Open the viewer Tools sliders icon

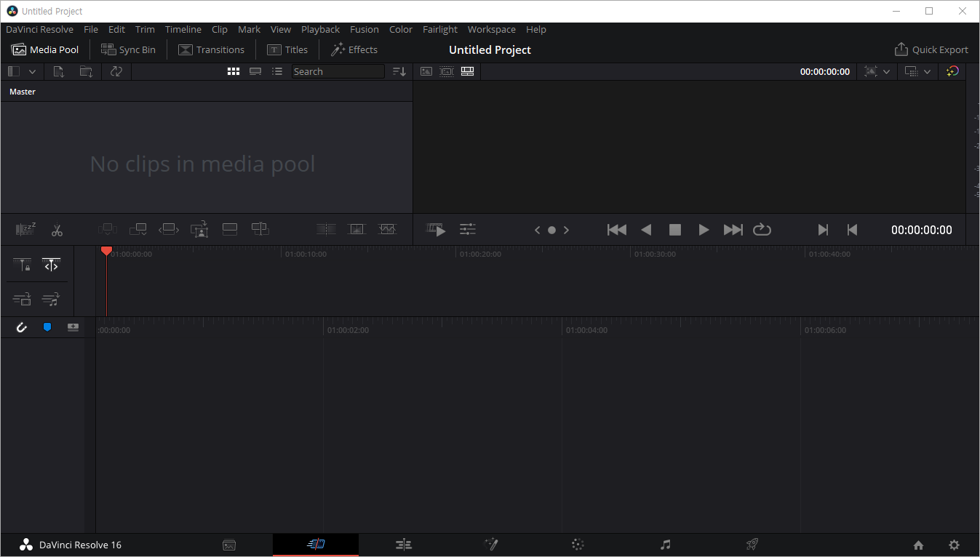(468, 230)
